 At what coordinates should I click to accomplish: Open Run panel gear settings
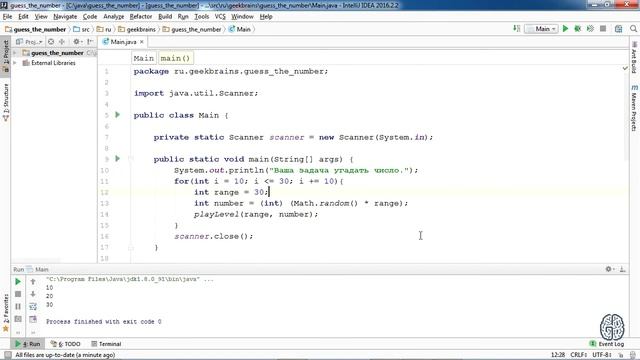609,269
